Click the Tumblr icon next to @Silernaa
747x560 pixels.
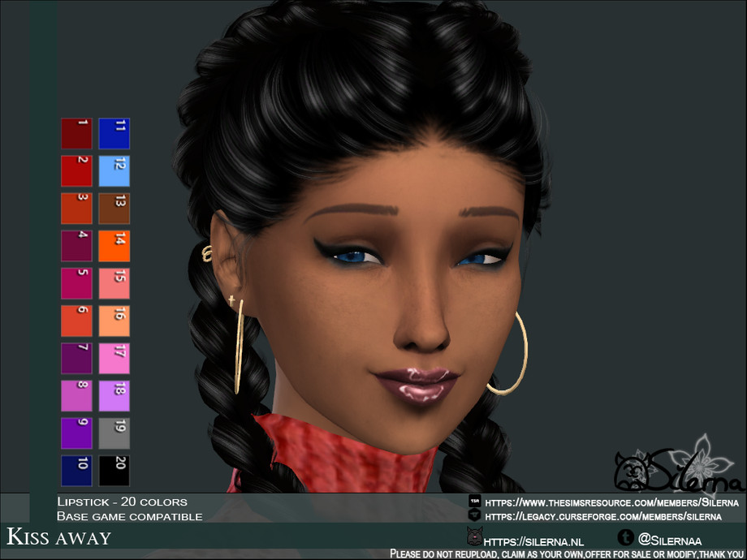pyautogui.click(x=624, y=537)
